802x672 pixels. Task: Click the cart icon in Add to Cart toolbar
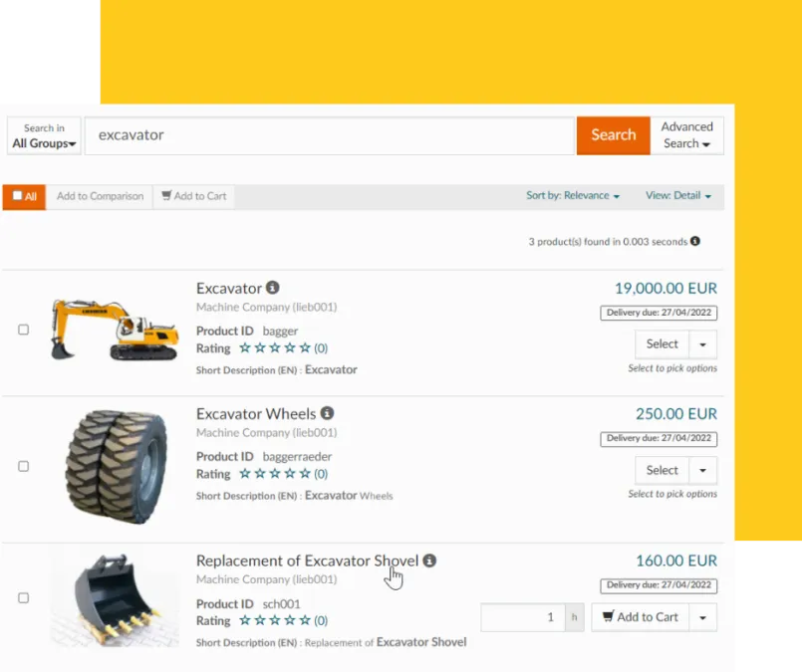tap(166, 195)
